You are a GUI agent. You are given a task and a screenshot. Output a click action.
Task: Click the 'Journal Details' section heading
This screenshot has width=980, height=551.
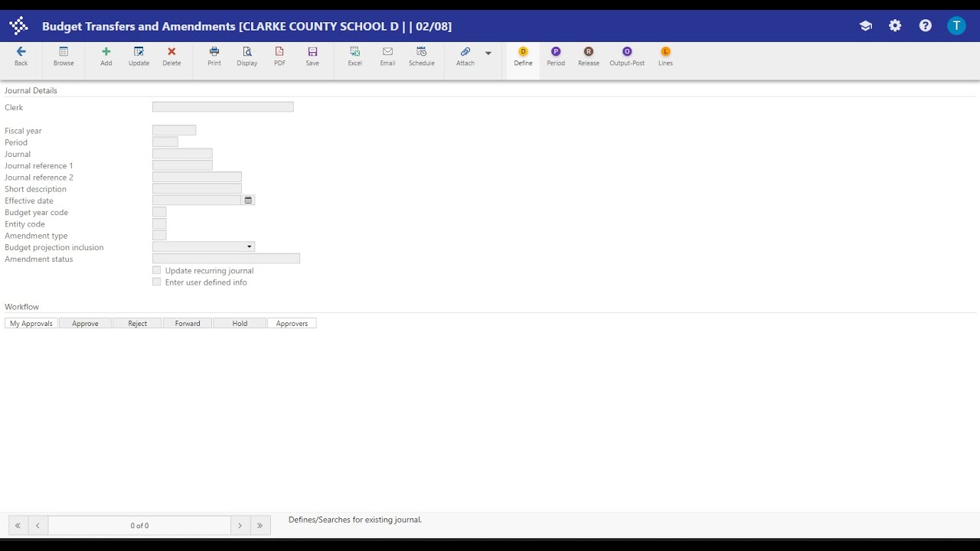coord(31,90)
